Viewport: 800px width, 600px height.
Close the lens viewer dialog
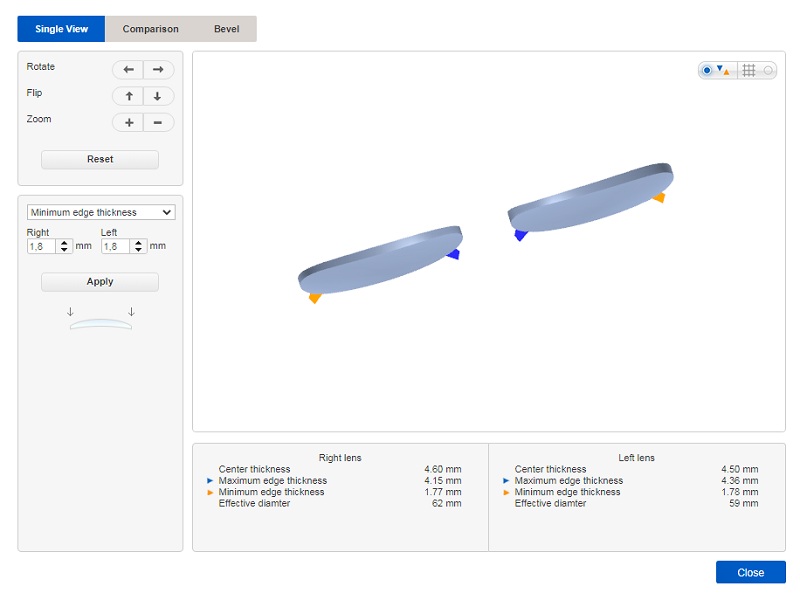tap(750, 572)
